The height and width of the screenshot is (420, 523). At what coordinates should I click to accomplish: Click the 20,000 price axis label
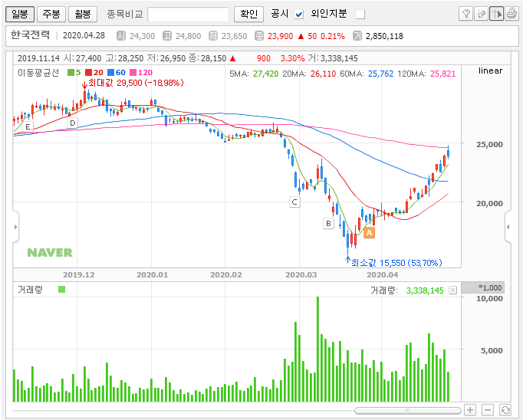pyautogui.click(x=489, y=204)
